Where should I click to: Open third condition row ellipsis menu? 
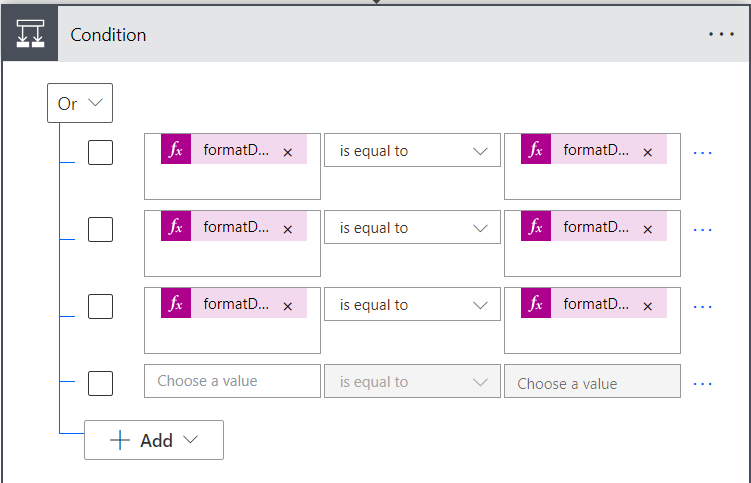[x=703, y=307]
